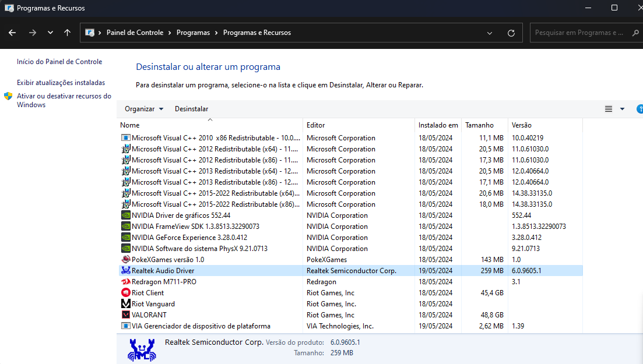Click the Desinstalar toolbar button
643x364 pixels.
pos(192,109)
